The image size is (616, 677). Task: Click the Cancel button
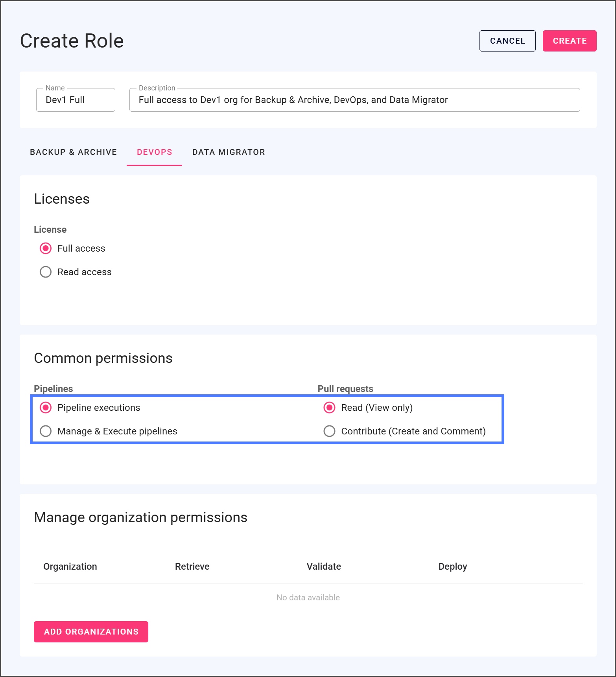(x=507, y=41)
